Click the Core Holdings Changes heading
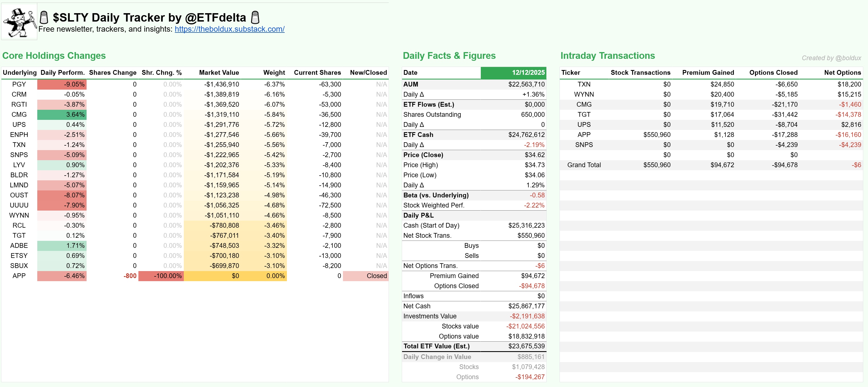 (x=54, y=55)
